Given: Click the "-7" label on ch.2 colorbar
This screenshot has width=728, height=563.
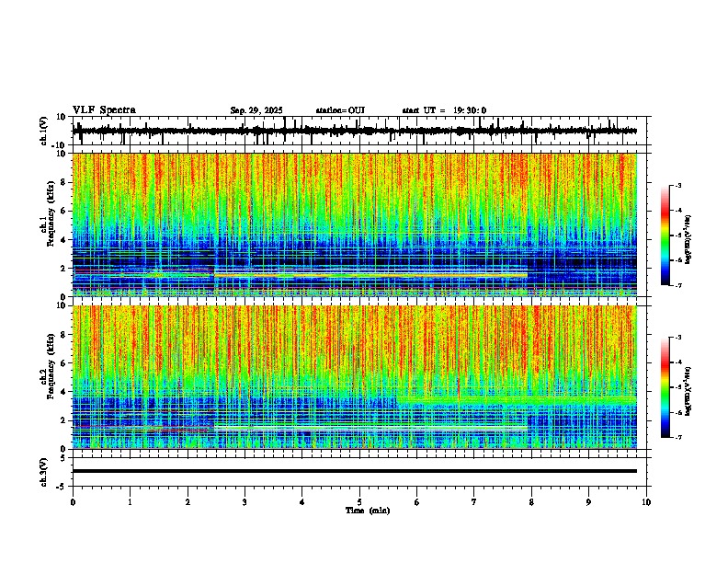Looking at the screenshot, I should pyautogui.click(x=677, y=437).
